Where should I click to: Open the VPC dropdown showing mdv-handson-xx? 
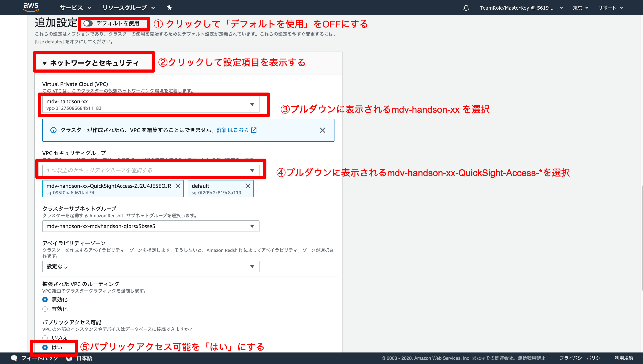(151, 104)
